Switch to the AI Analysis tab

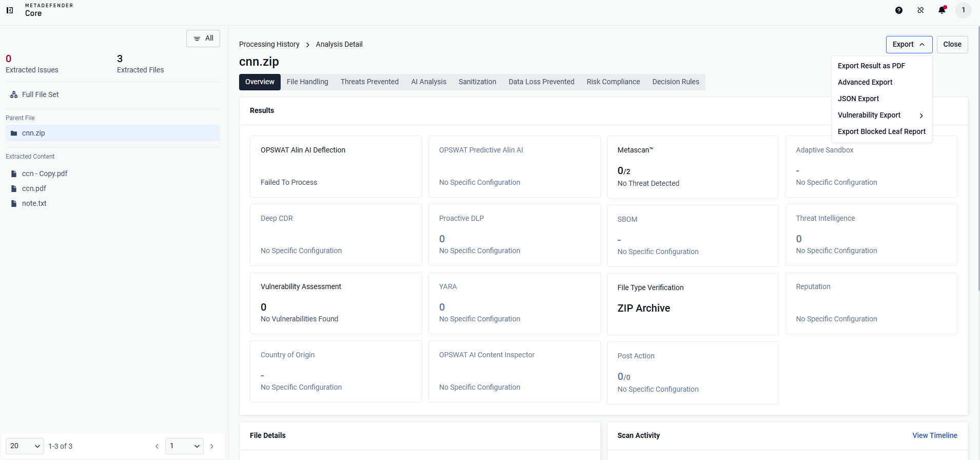point(428,82)
